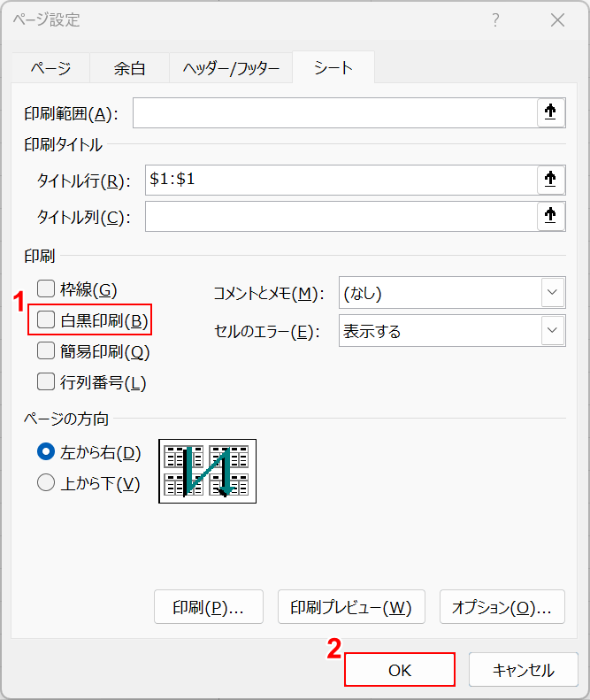This screenshot has height=700, width=590.
Task: Check the 白黒印刷 option
Action: pyautogui.click(x=46, y=320)
